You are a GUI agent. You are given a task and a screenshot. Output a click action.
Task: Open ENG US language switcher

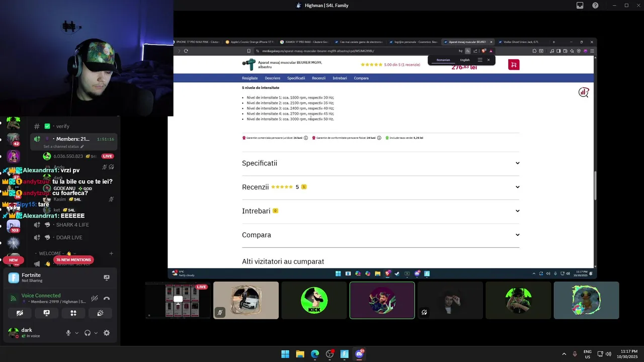coord(588,354)
